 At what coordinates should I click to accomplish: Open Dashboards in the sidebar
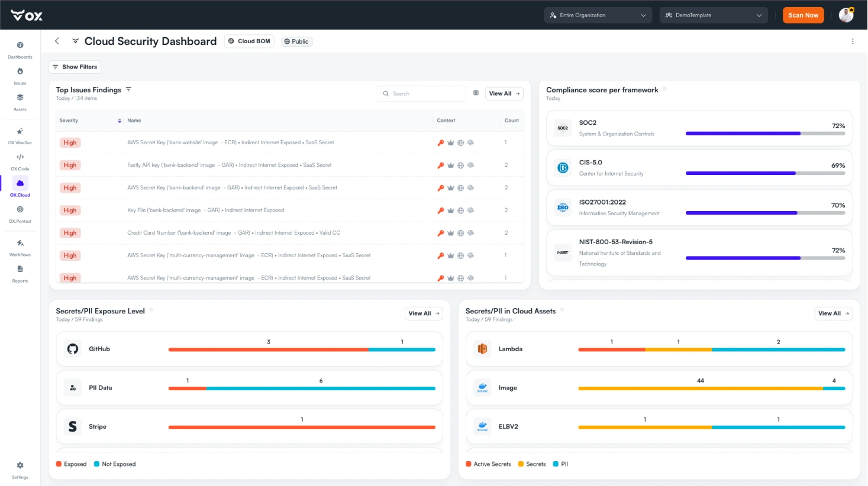pyautogui.click(x=20, y=50)
